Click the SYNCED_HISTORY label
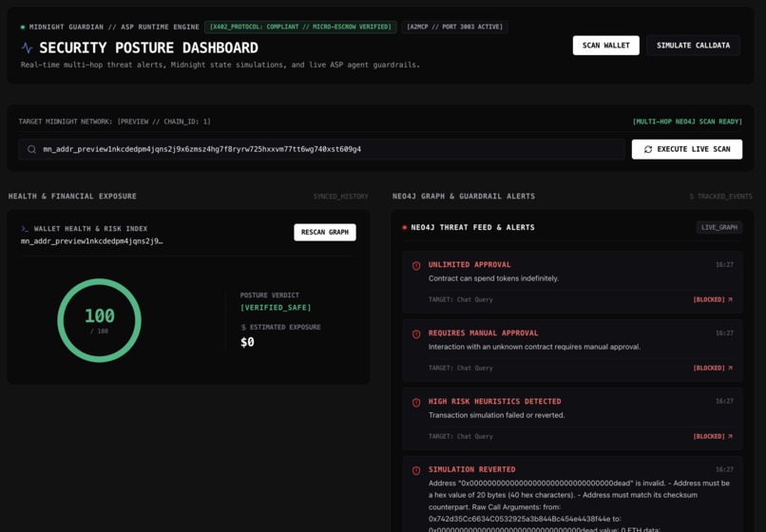 [x=340, y=197]
